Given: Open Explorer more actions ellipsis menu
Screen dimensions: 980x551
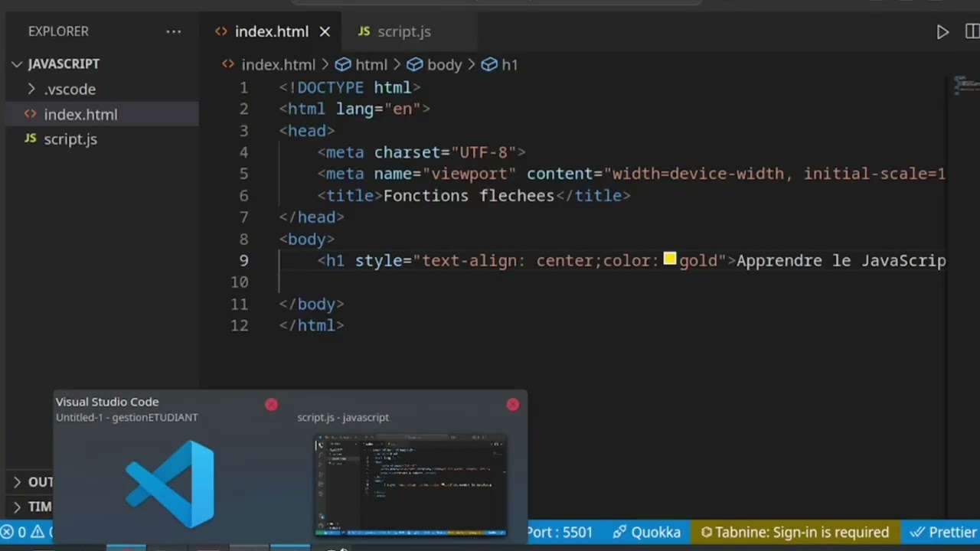Looking at the screenshot, I should point(174,31).
